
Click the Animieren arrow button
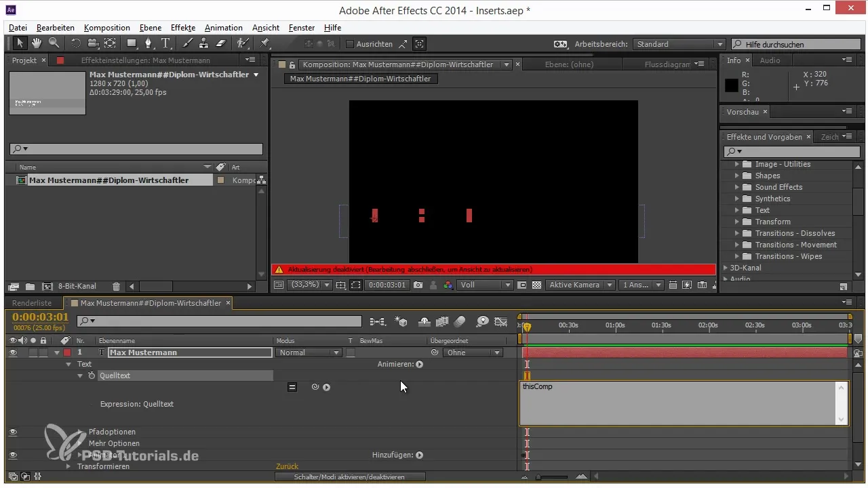pyautogui.click(x=419, y=364)
